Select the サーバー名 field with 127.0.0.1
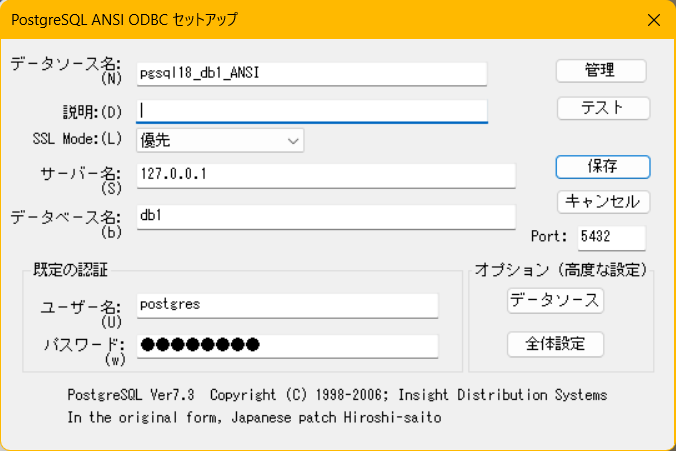The height and width of the screenshot is (451, 676). coord(326,175)
